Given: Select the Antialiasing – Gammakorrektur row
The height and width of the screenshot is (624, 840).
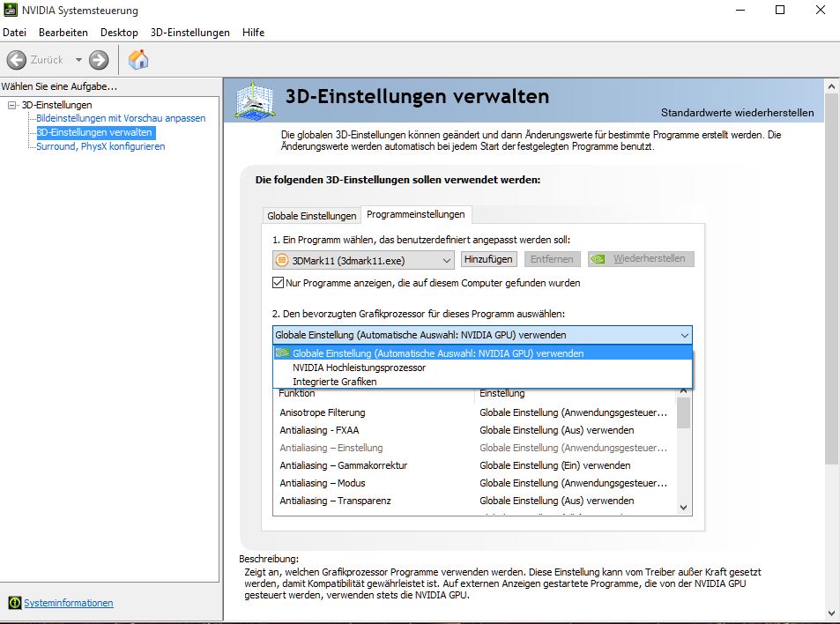Looking at the screenshot, I should [474, 465].
